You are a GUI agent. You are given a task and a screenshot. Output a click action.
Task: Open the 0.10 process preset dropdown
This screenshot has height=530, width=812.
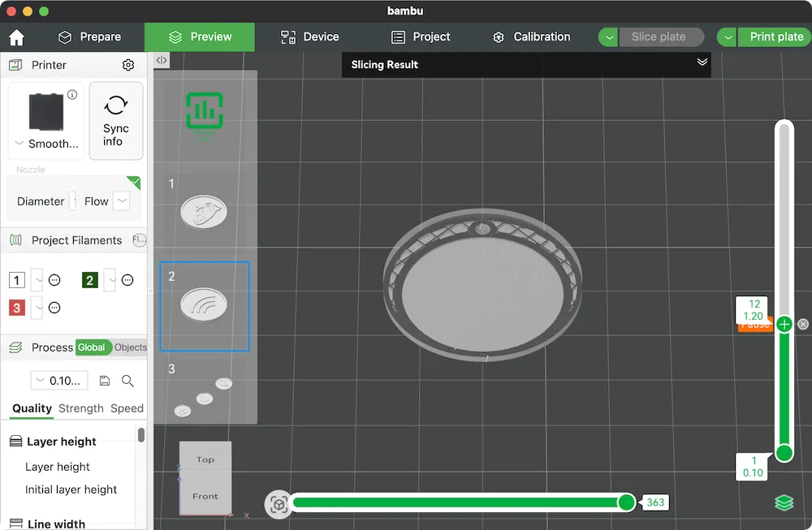pyautogui.click(x=59, y=381)
